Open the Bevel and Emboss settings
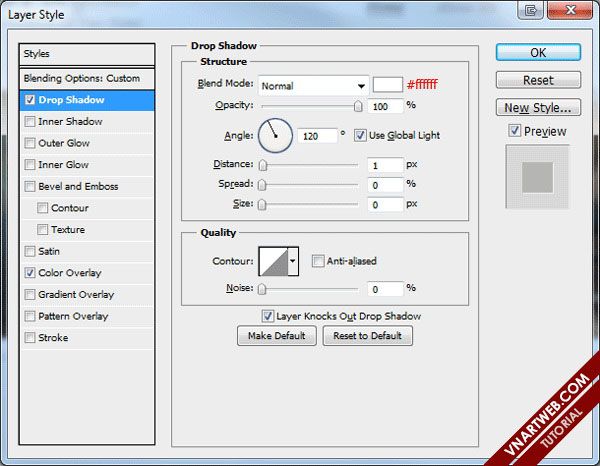The width and height of the screenshot is (600, 466). 78,186
